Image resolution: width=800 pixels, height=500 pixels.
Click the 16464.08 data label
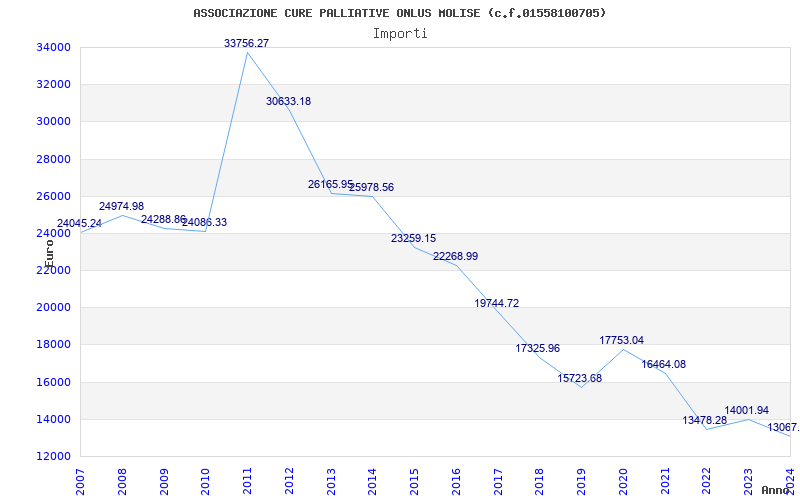click(x=664, y=365)
